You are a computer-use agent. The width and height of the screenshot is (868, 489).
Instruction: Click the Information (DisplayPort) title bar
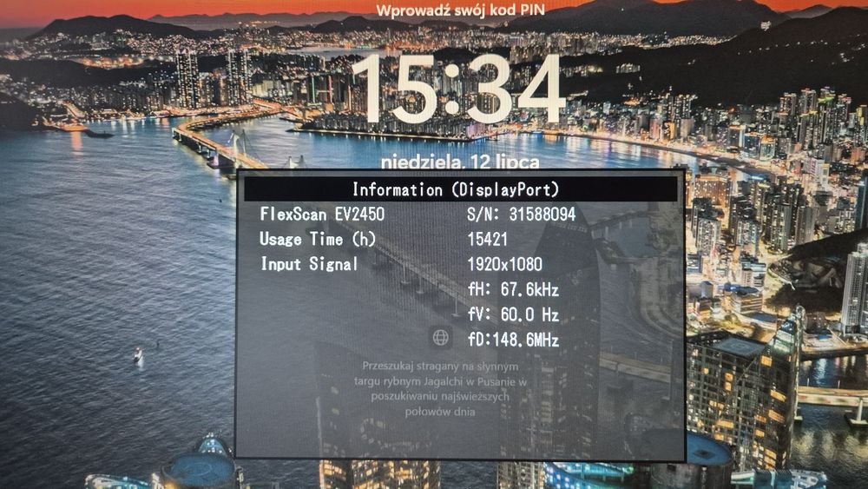tap(461, 189)
